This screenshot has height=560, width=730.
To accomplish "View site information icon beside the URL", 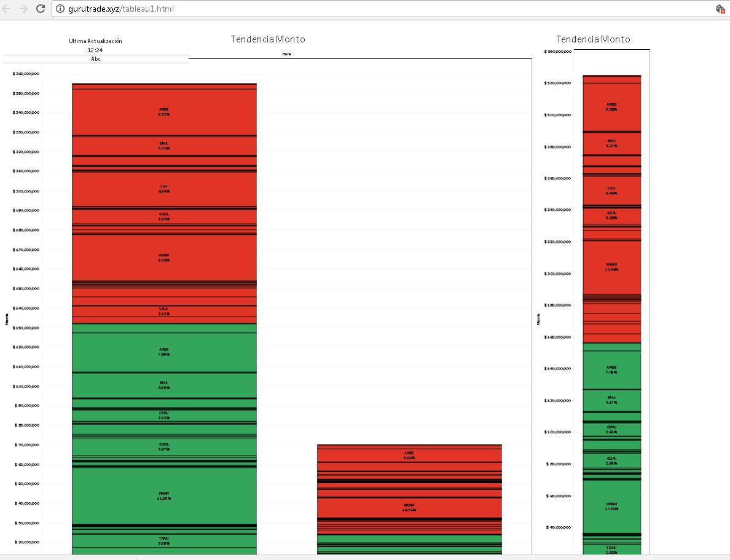I will tap(60, 9).
